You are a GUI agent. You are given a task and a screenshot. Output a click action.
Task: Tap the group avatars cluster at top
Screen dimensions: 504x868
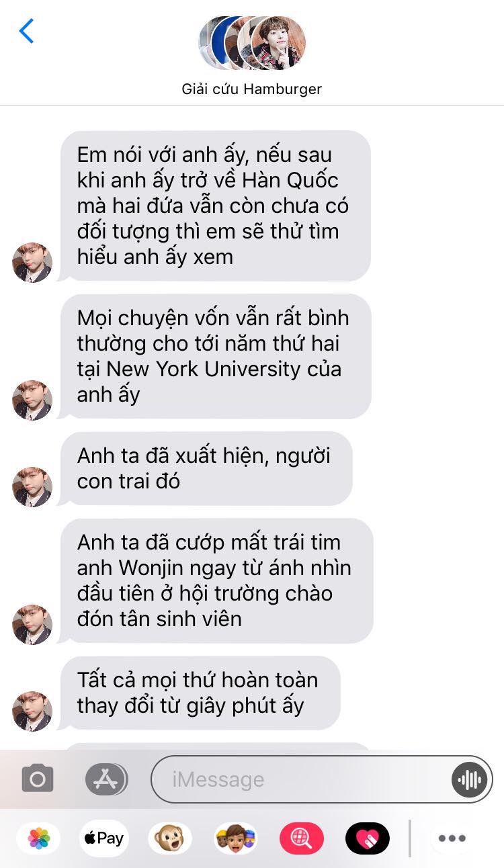252,43
